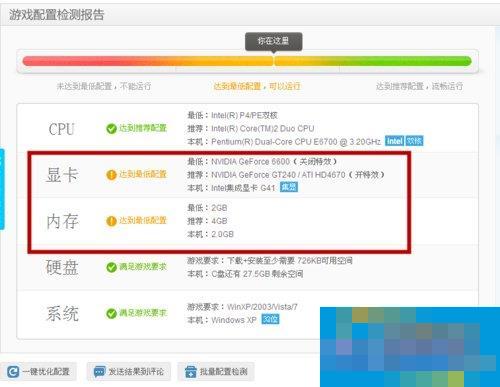Click the orange warning icon in 内存 row

click(111, 221)
